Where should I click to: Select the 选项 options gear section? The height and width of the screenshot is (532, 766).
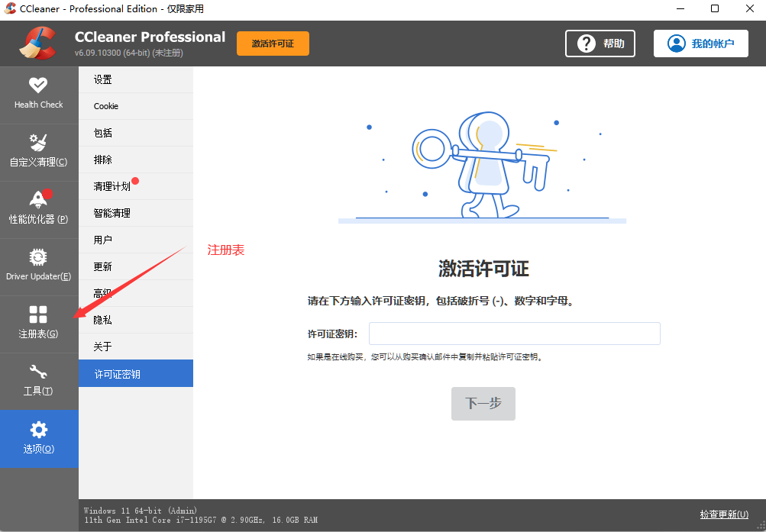tap(39, 439)
